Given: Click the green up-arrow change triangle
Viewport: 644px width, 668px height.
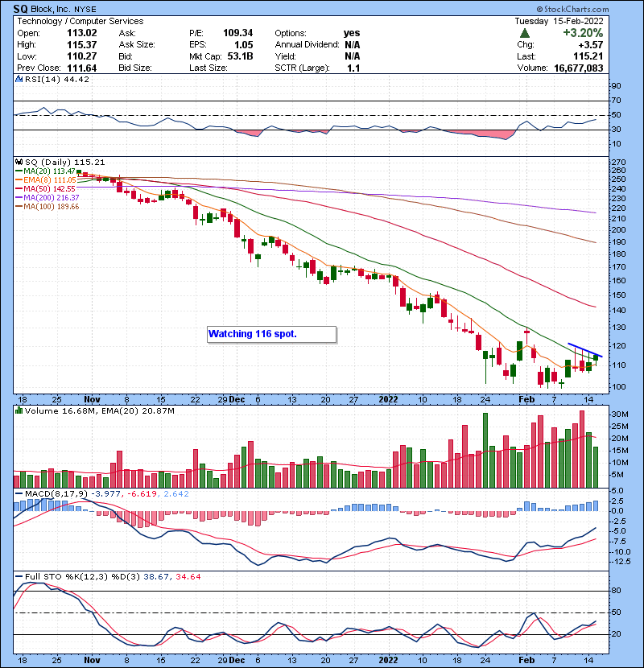Looking at the screenshot, I should click(525, 33).
